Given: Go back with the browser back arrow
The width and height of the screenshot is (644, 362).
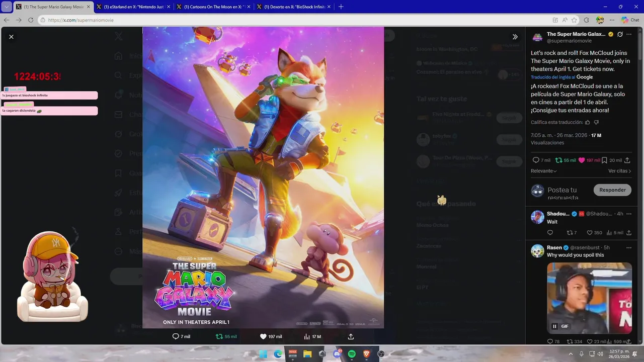Looking at the screenshot, I should [x=7, y=20].
